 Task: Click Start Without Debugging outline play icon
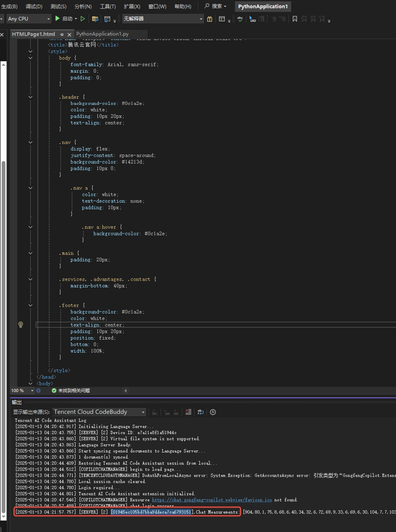pos(83,19)
